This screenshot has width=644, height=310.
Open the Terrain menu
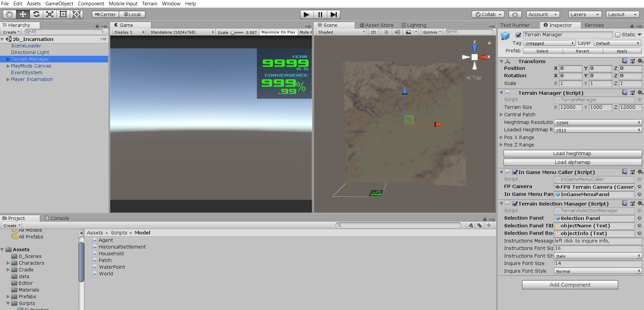[x=150, y=4]
